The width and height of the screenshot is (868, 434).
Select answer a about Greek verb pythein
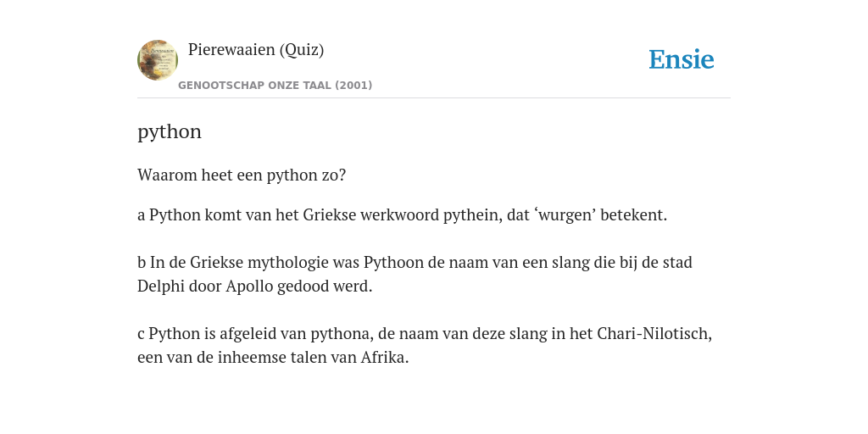coord(403,214)
